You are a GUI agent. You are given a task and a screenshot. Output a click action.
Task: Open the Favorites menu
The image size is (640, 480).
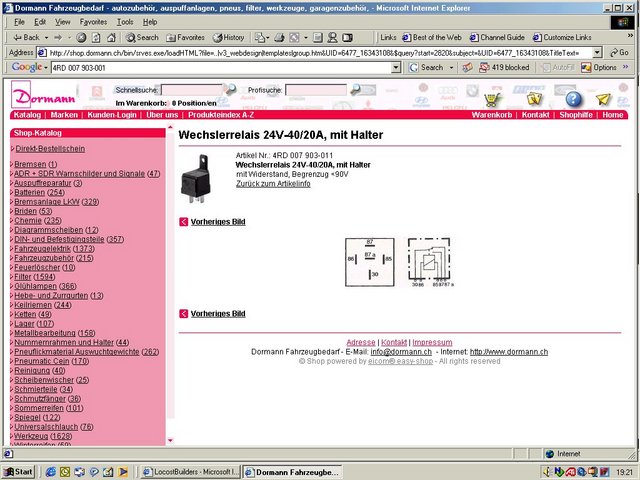click(x=93, y=22)
